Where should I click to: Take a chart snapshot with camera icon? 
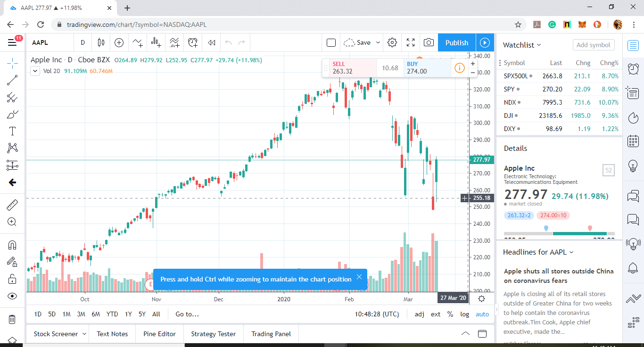click(429, 42)
